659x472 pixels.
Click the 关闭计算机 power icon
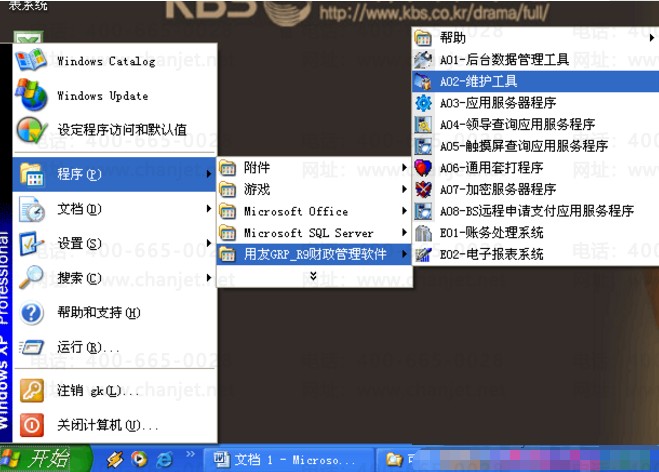point(32,425)
